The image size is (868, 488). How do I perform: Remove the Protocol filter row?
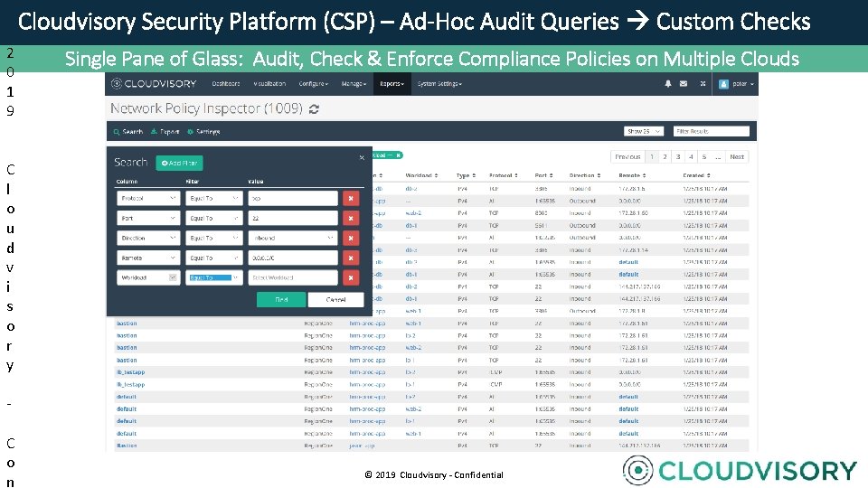point(351,198)
